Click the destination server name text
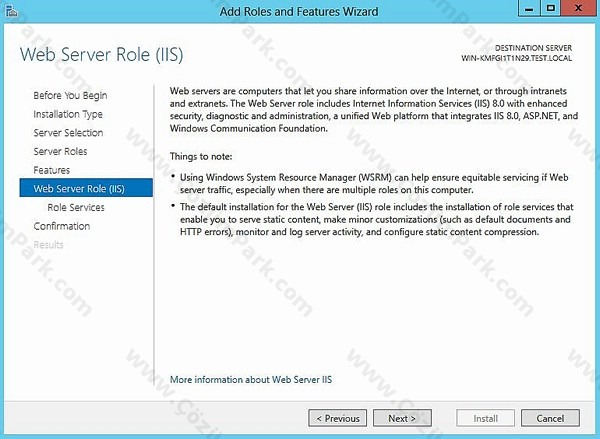This screenshot has width=600, height=439. (x=517, y=58)
